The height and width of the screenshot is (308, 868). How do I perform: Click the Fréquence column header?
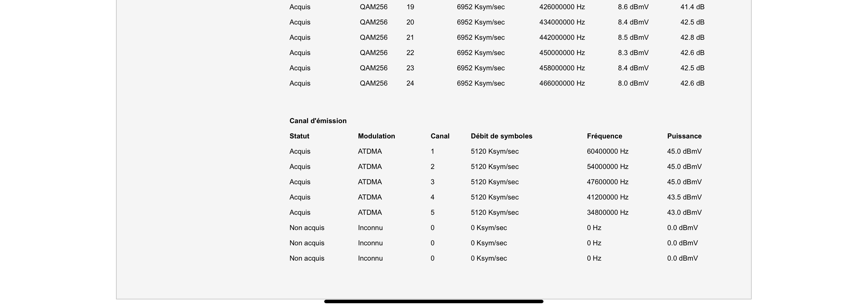[x=605, y=136]
